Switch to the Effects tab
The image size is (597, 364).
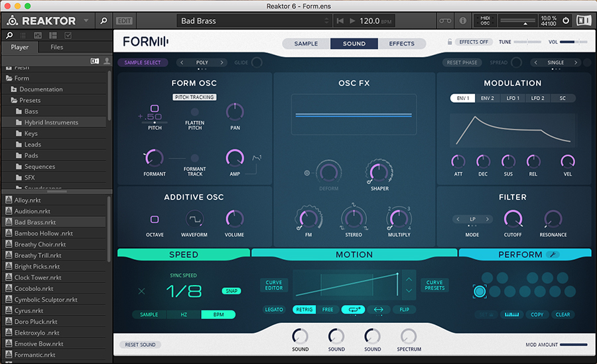tap(401, 44)
